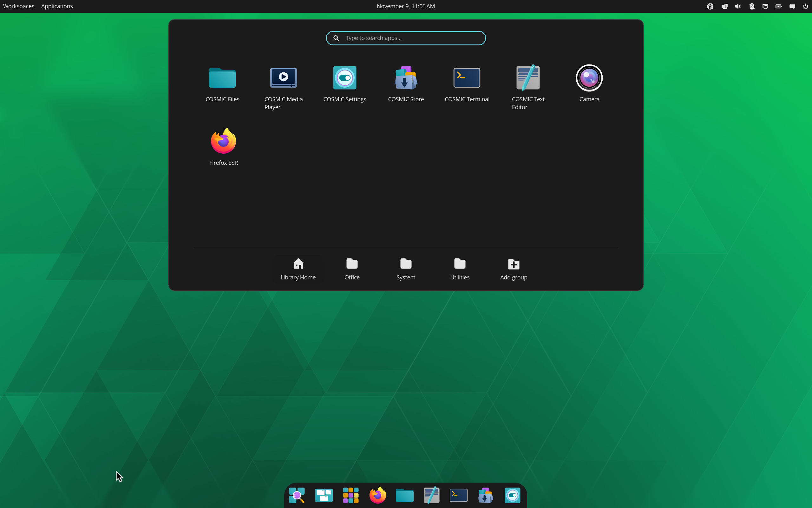Image resolution: width=812 pixels, height=508 pixels.
Task: Launch Text Editor from the dock
Action: click(x=431, y=495)
